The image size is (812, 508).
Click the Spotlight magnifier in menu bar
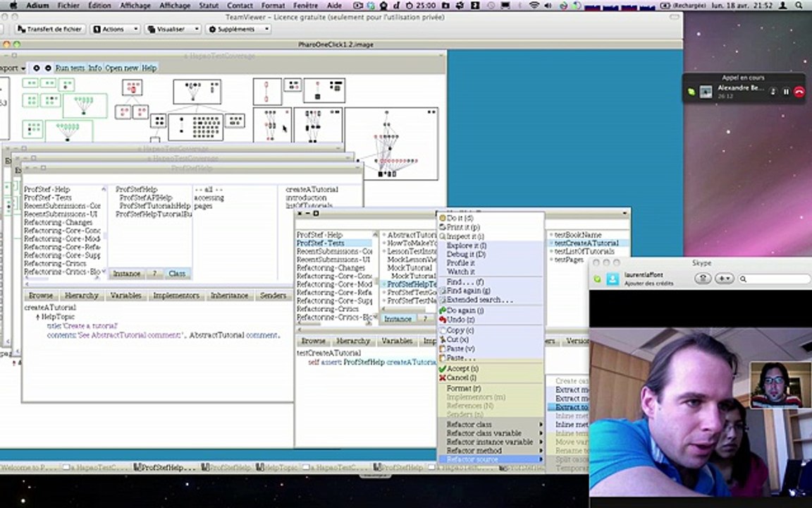[x=799, y=5]
